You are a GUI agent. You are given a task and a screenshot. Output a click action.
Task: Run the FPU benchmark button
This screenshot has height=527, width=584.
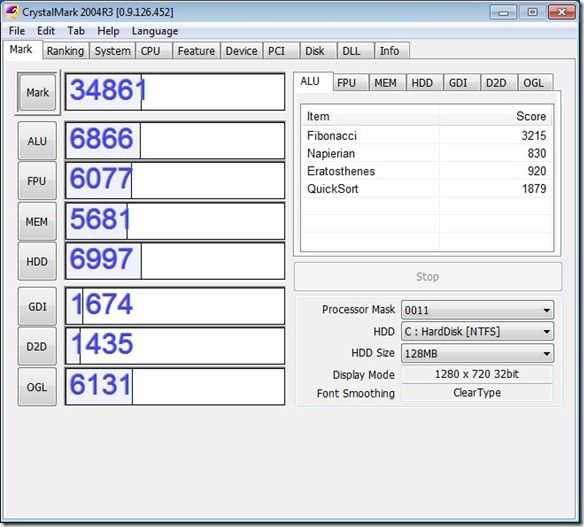point(37,181)
